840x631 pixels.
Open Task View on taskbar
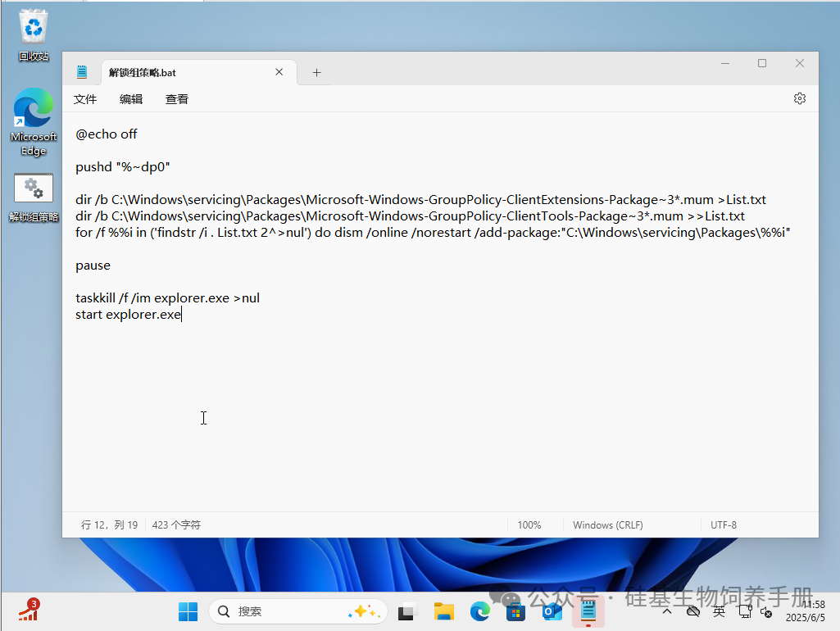pyautogui.click(x=407, y=611)
